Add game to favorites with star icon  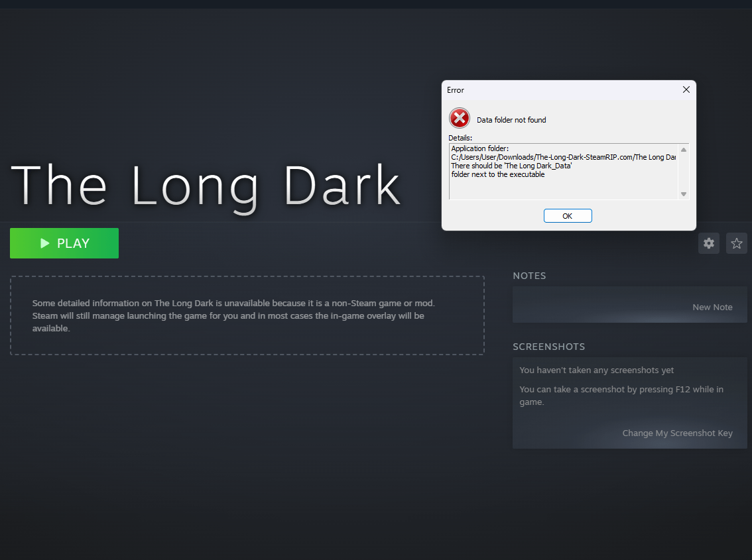737,243
